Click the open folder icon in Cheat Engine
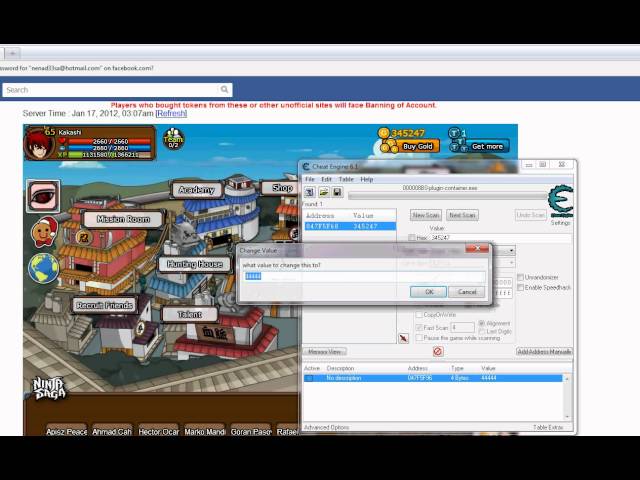 coord(324,192)
